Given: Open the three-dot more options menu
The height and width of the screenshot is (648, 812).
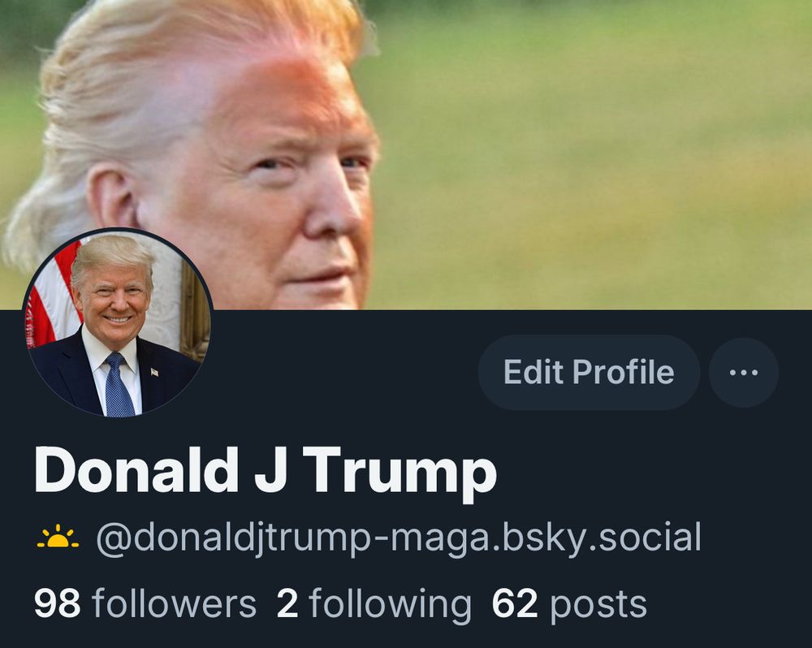Looking at the screenshot, I should (743, 373).
